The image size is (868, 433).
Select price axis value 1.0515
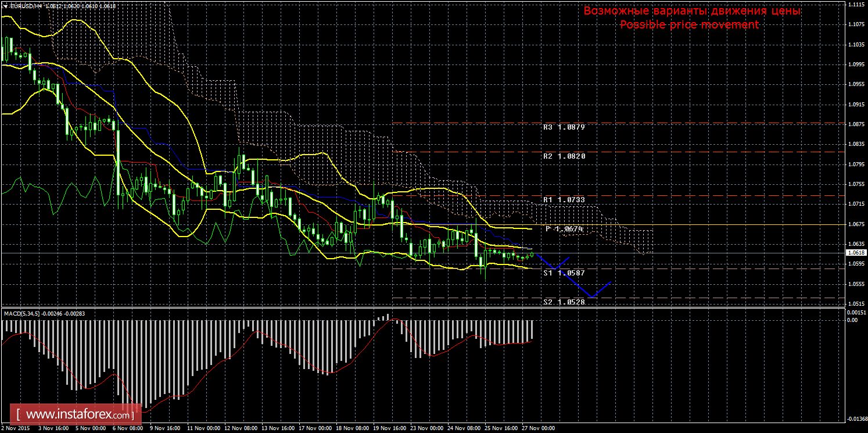856,303
